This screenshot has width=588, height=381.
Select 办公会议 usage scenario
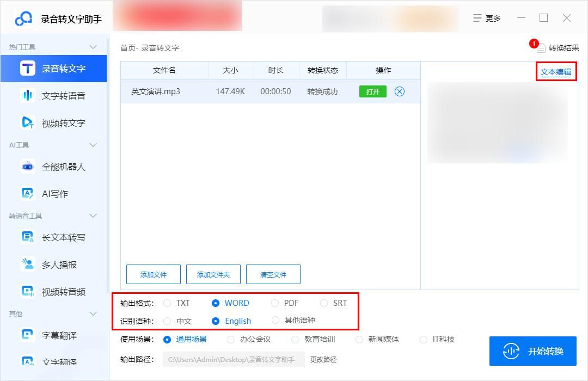point(231,340)
